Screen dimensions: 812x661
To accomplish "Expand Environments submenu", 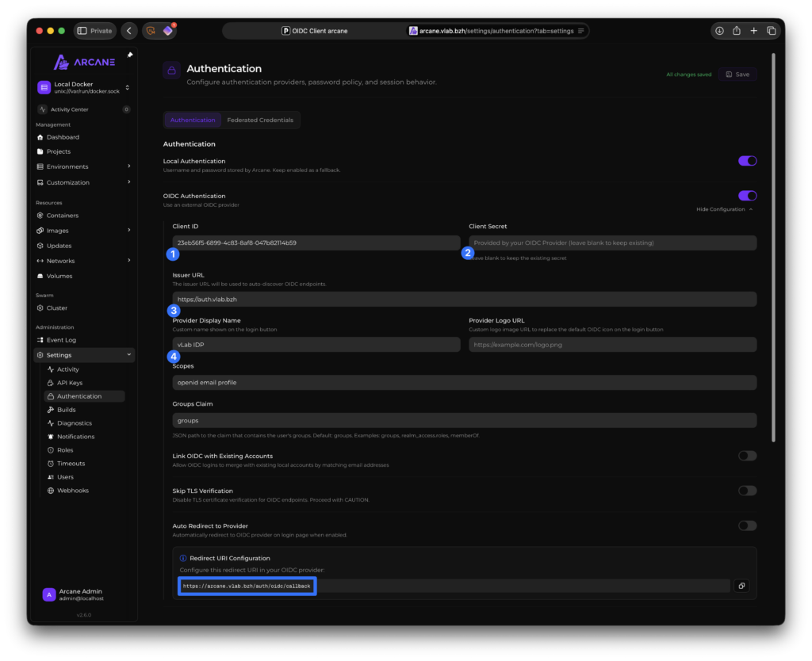I will click(x=129, y=166).
